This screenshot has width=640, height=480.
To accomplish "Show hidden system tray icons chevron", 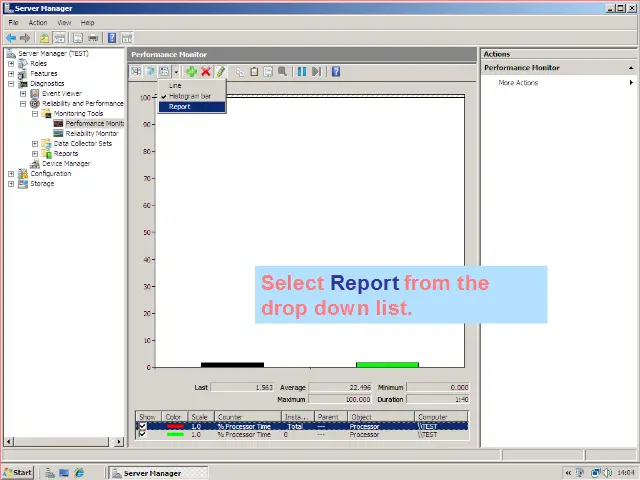I will (x=568, y=473).
